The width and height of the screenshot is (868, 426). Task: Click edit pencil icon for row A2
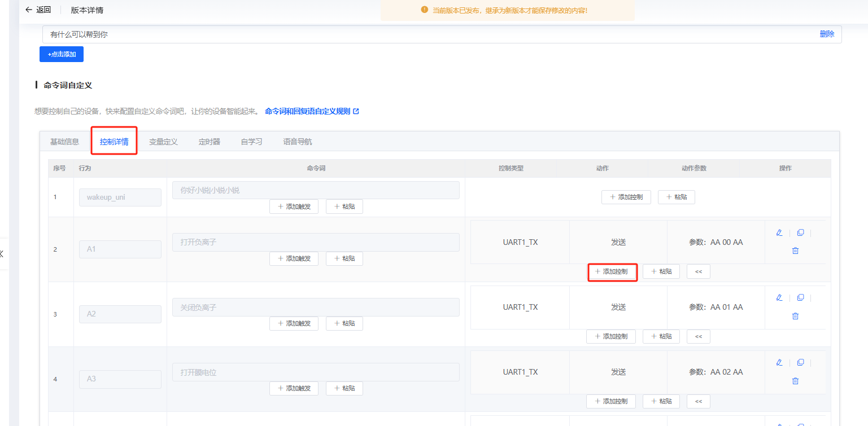pyautogui.click(x=779, y=298)
